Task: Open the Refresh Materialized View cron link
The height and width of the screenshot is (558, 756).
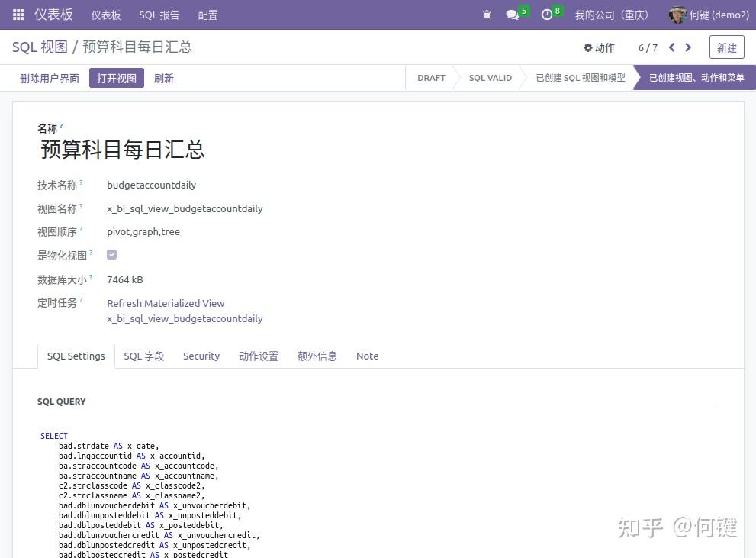Action: click(166, 303)
